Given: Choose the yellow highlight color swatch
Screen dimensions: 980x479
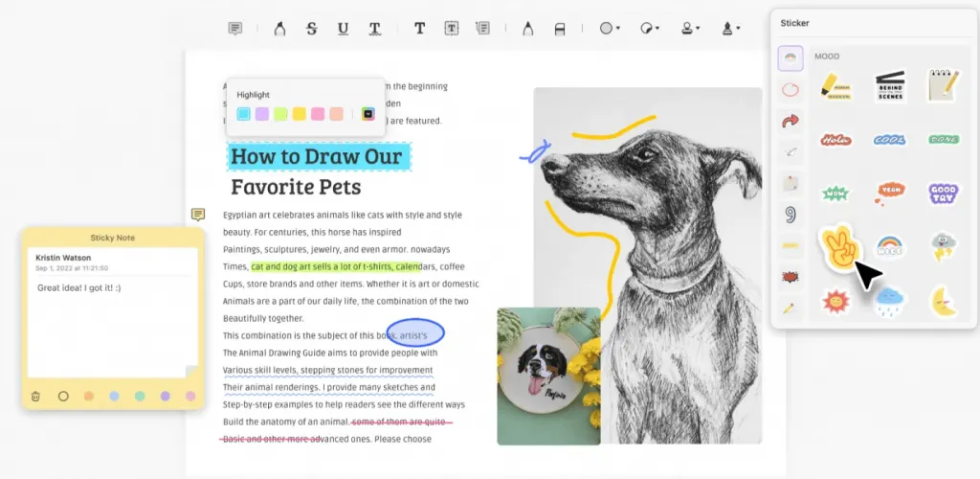Looking at the screenshot, I should [300, 114].
